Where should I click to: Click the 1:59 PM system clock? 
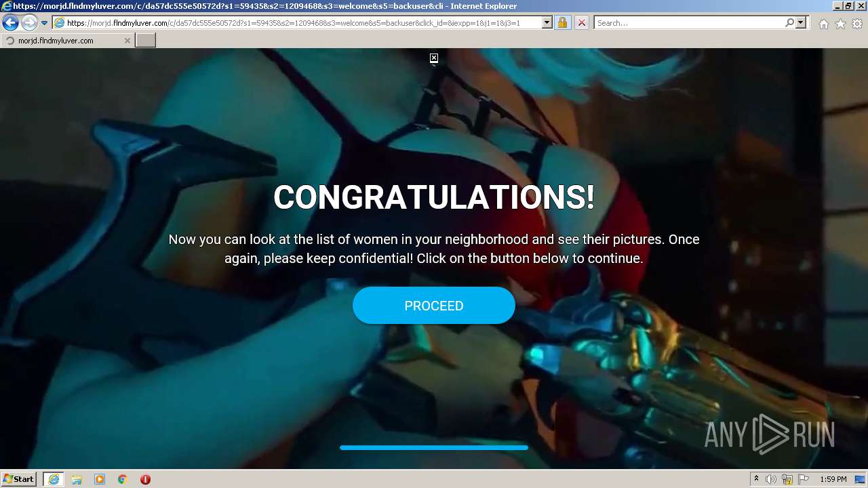[833, 479]
